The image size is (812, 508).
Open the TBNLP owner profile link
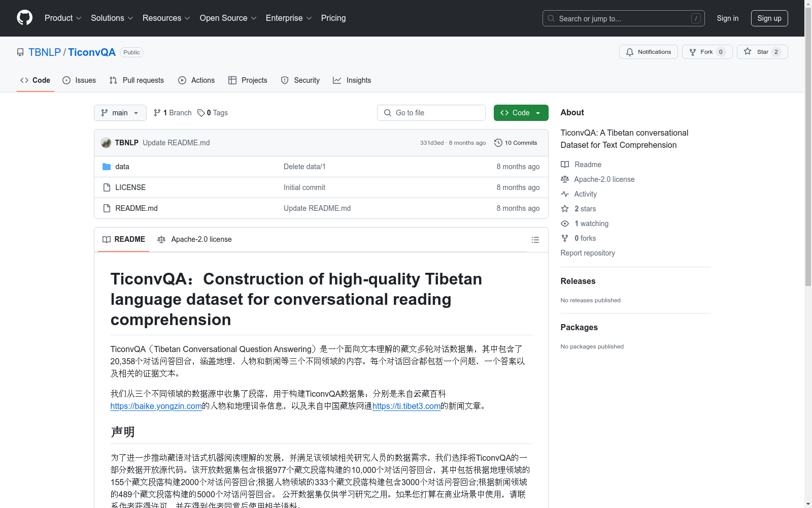(x=45, y=52)
